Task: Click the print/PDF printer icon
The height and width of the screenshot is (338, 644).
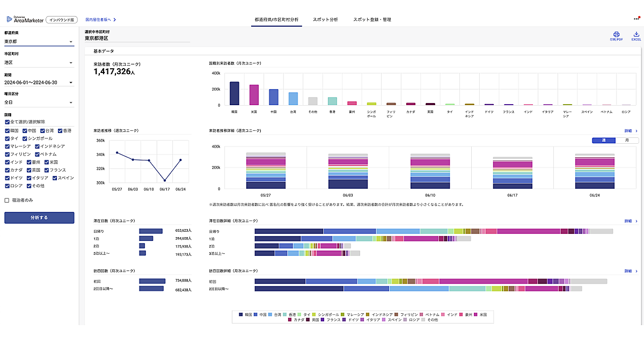Action: 616,34
